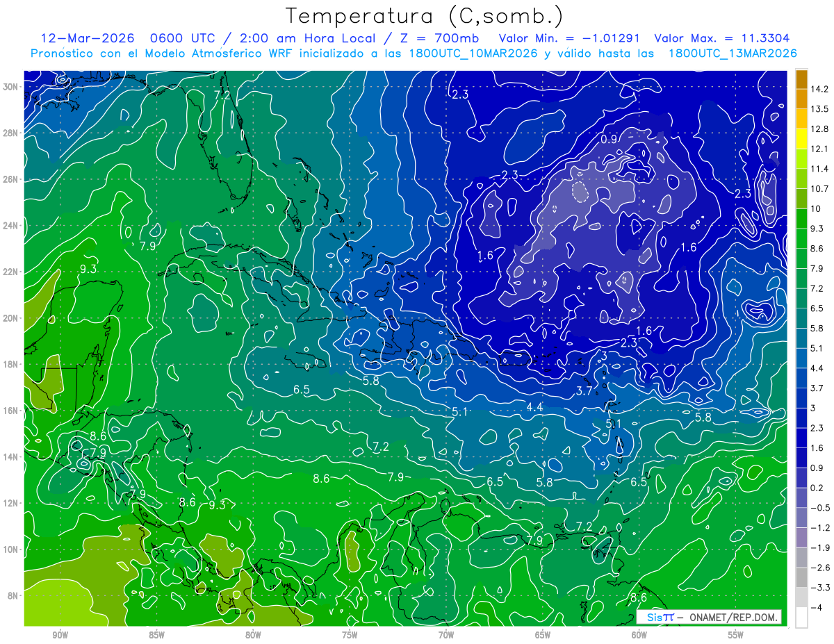The image size is (834, 644).
Task: Click the legend value '-3.3'
Action: click(x=821, y=588)
